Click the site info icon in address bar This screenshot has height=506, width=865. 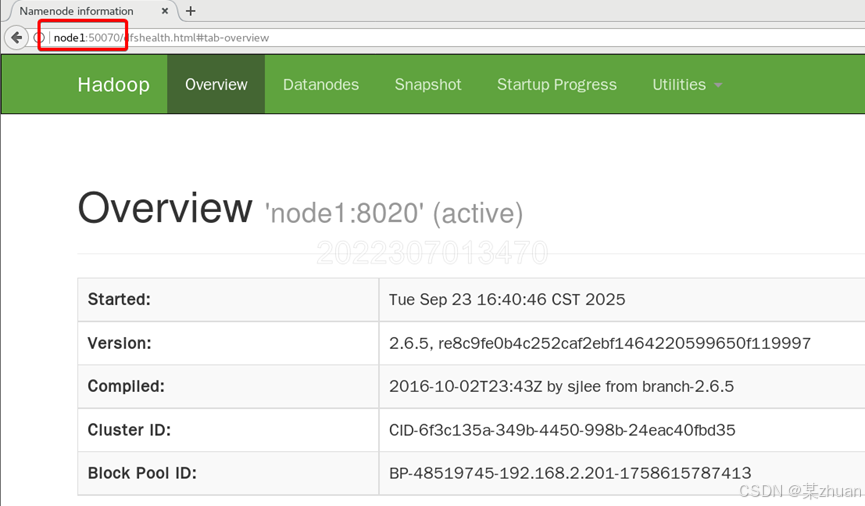(x=39, y=38)
